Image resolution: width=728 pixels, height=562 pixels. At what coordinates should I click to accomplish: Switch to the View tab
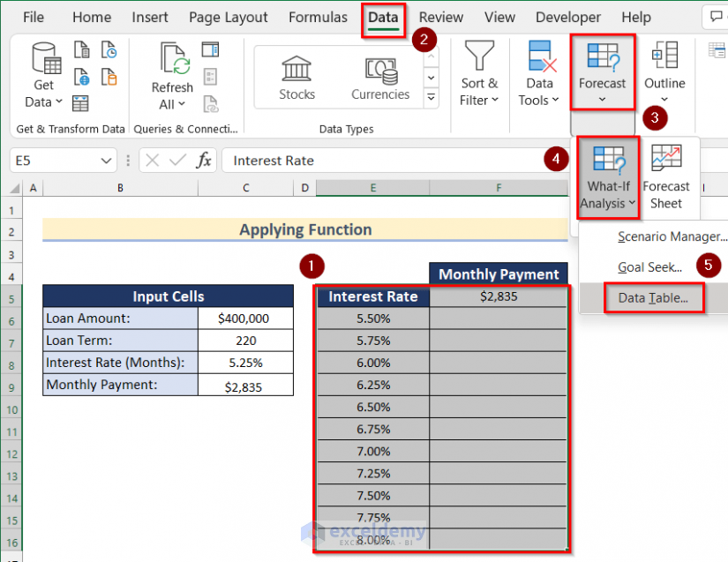tap(499, 17)
